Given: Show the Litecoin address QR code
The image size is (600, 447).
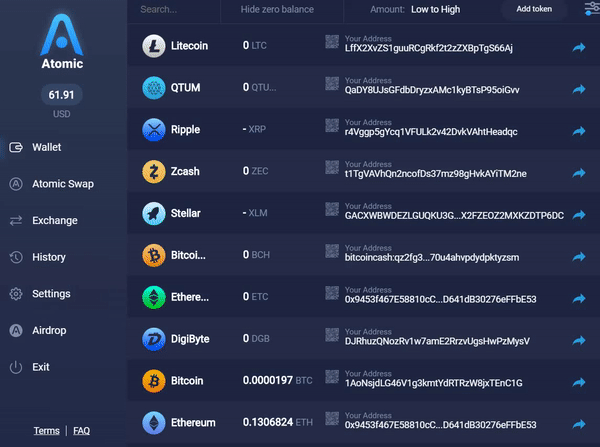Looking at the screenshot, I should [332, 42].
